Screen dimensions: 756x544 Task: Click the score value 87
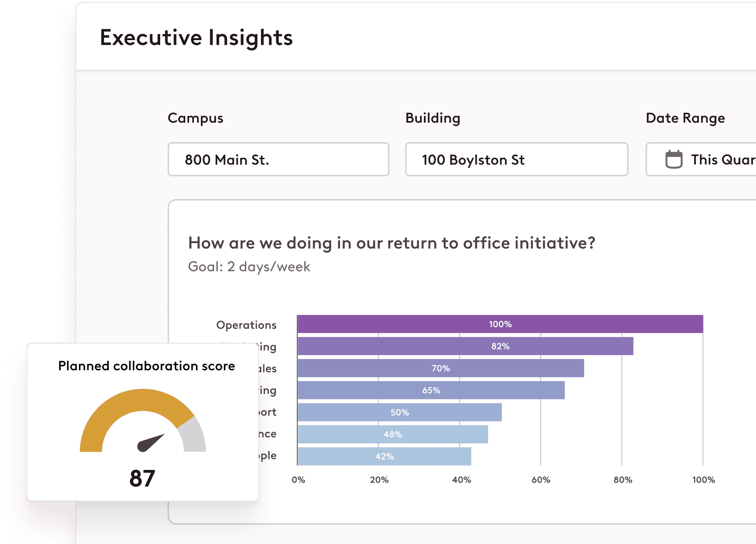143,478
